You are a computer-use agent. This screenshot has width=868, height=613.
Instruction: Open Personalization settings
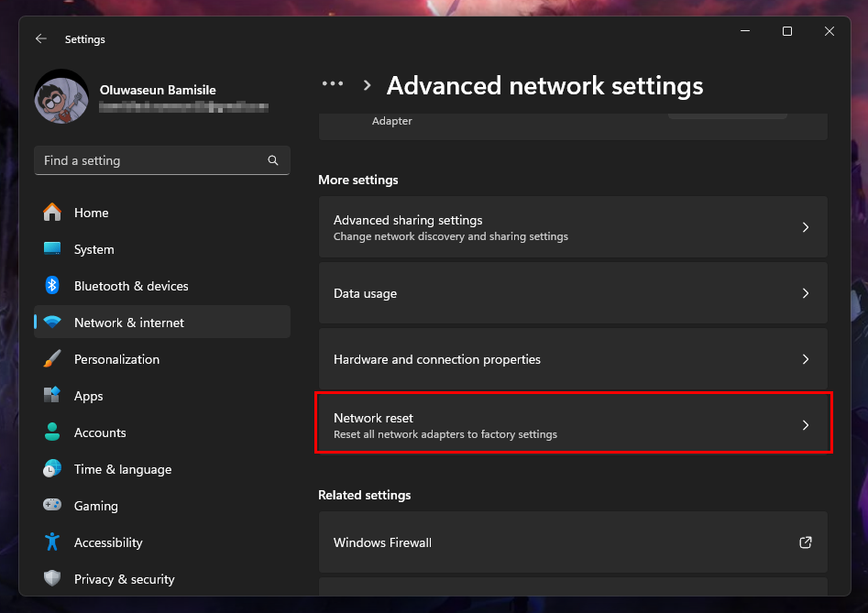pos(161,358)
